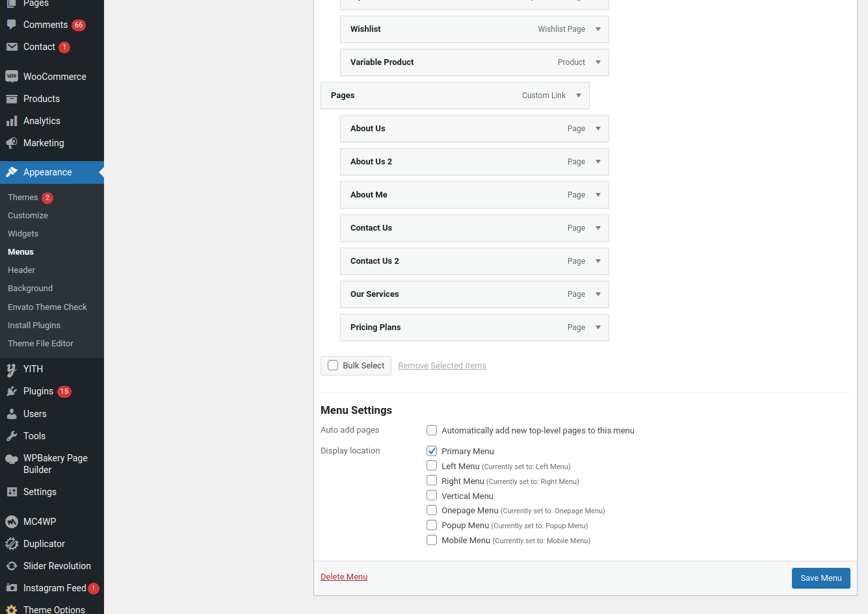Open Theme File Editor in Appearance
This screenshot has width=868, height=614.
40,344
